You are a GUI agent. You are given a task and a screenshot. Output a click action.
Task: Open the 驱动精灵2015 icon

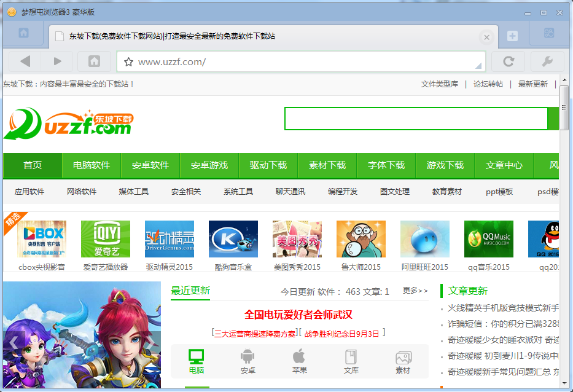point(170,239)
